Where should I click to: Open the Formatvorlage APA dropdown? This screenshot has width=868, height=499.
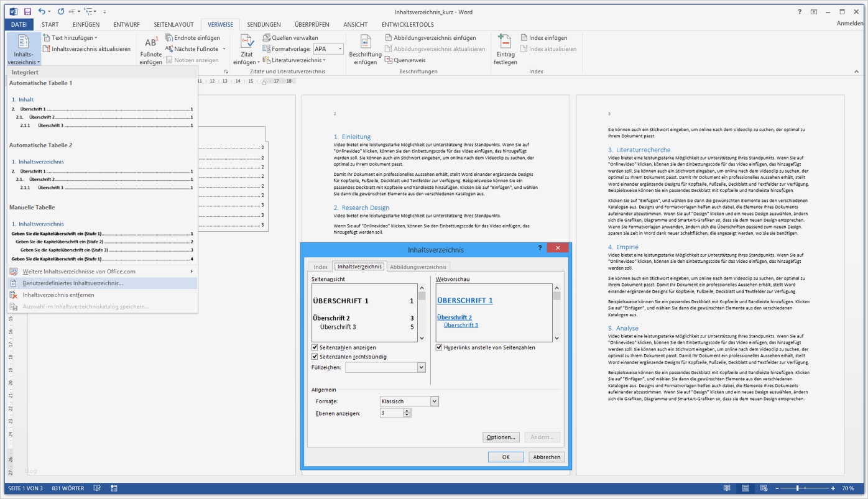pos(340,49)
